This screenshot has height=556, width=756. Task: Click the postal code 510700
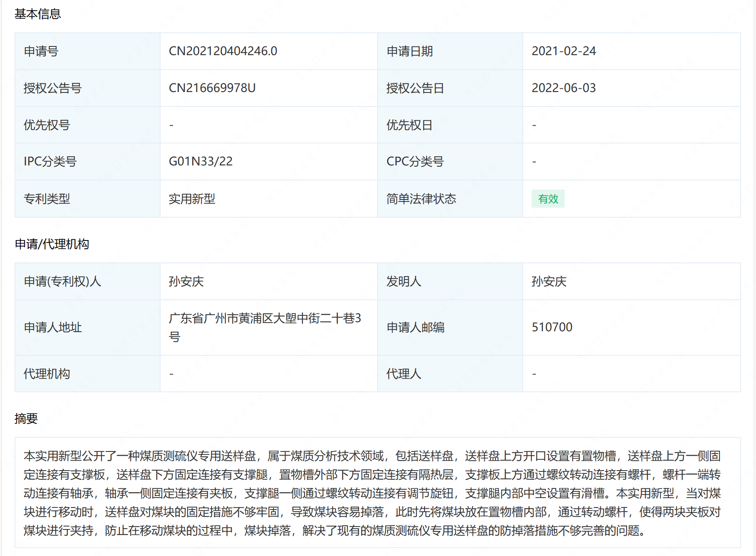(552, 327)
